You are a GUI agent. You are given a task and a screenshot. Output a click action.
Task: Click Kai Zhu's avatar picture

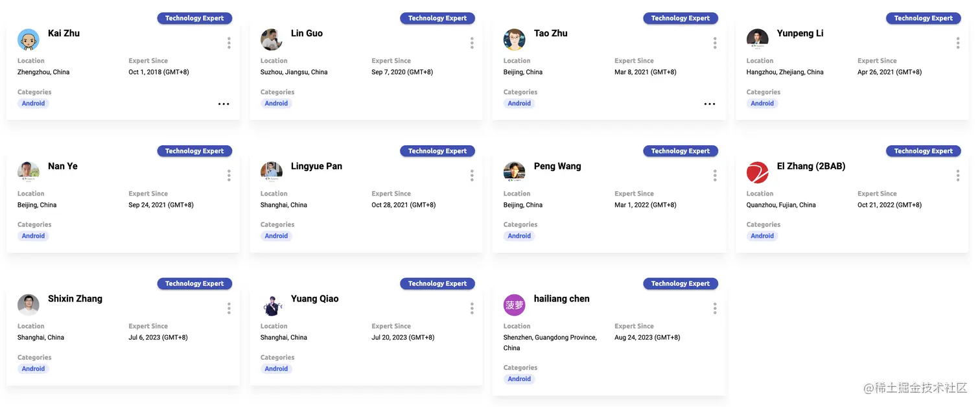29,40
